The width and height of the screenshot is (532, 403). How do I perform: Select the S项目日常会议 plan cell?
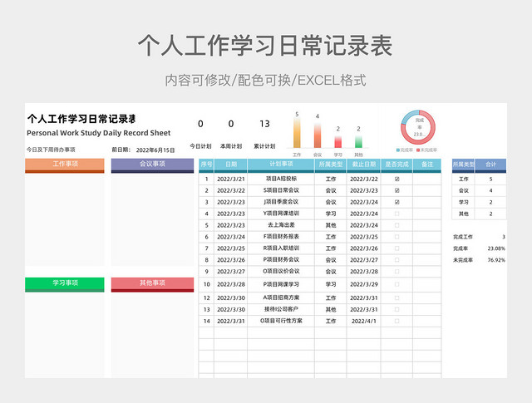[281, 190]
